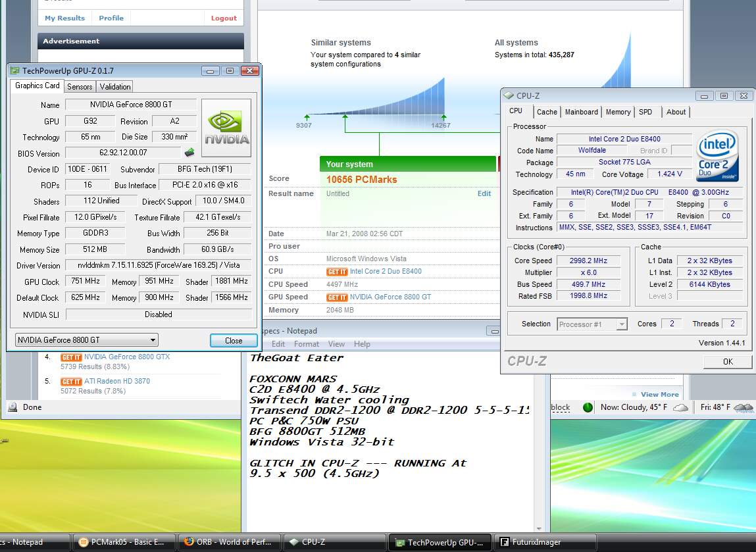This screenshot has height=552, width=756.
Task: Click the View More link
Action: [x=659, y=394]
